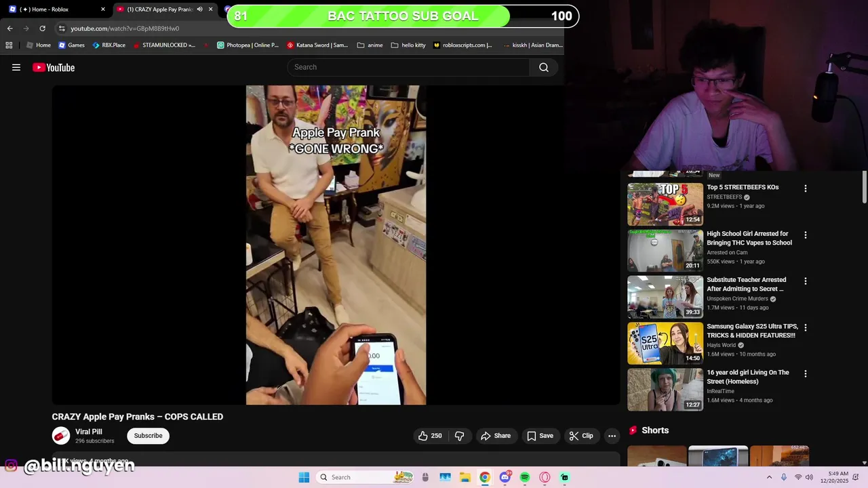Open Google Chrome from the taskbar
This screenshot has height=488, width=868.
tap(484, 477)
